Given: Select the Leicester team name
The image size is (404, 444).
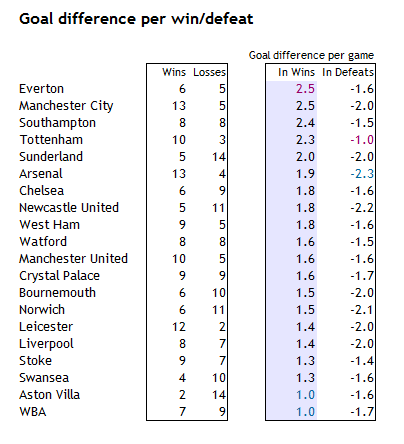Looking at the screenshot, I should pos(46,327).
